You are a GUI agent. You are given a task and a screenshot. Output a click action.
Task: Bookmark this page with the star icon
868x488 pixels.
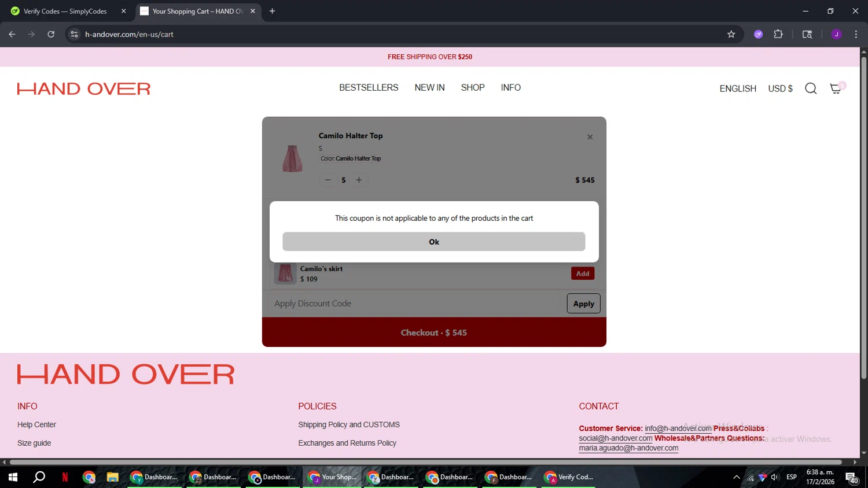click(x=731, y=34)
